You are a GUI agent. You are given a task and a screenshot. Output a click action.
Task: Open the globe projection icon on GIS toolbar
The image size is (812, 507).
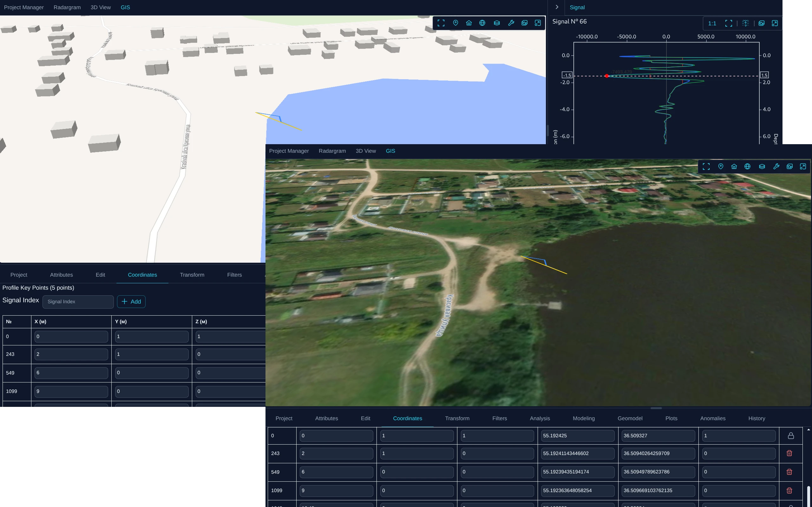(482, 23)
